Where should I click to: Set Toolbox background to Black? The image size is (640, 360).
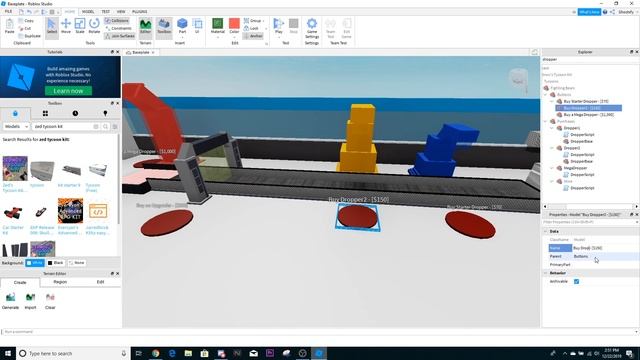[x=56, y=263]
